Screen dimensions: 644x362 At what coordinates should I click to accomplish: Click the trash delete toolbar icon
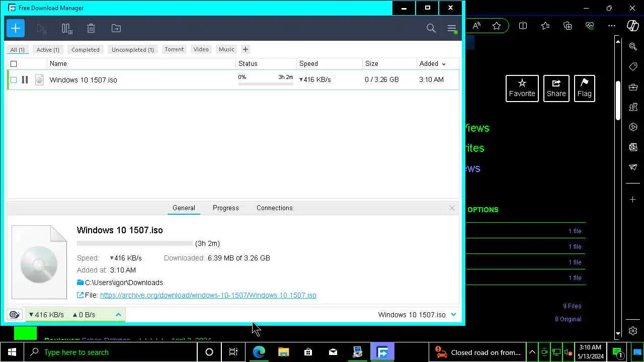click(x=91, y=29)
